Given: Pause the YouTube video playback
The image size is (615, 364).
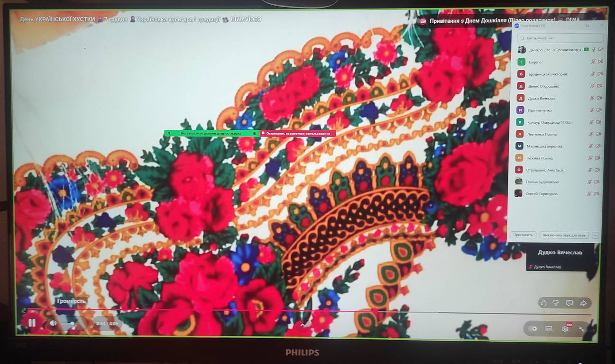Looking at the screenshot, I should coord(32,323).
